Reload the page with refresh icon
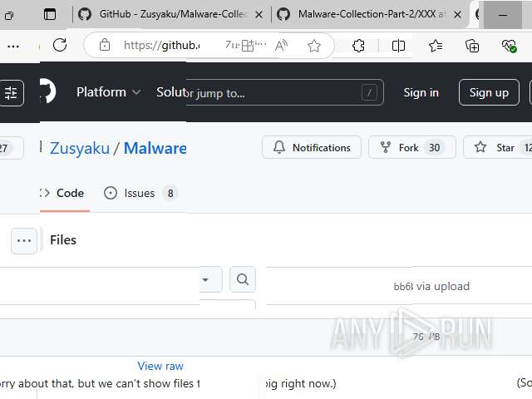The height and width of the screenshot is (399, 532). click(x=60, y=45)
